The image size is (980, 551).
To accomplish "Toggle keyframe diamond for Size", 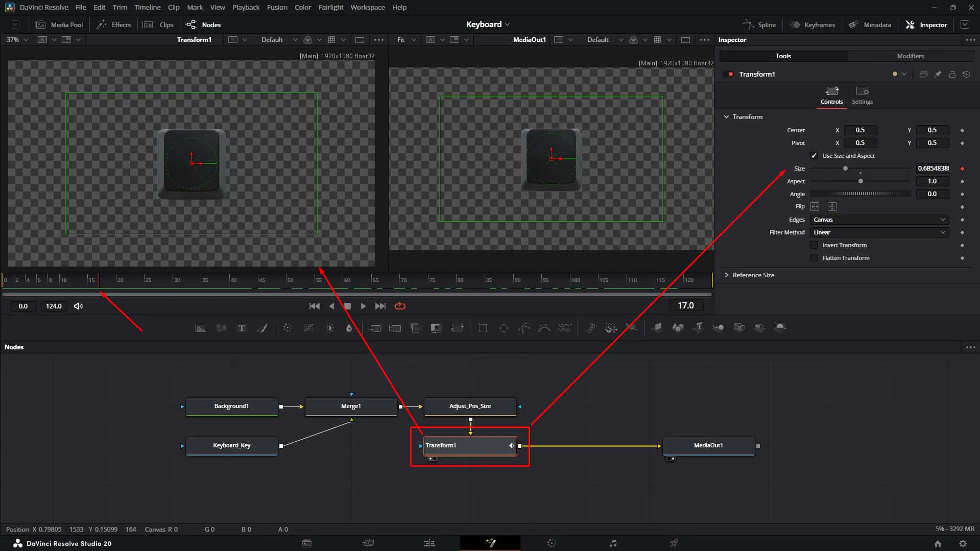I will 962,169.
